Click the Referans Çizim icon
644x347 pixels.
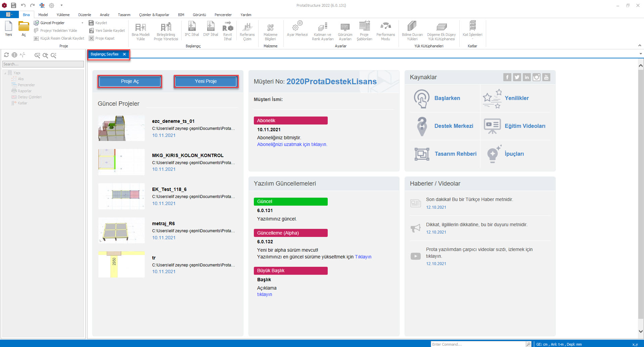point(247,27)
